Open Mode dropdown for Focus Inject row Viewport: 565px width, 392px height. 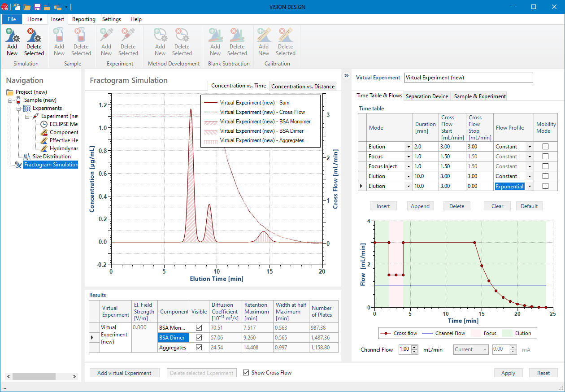408,166
